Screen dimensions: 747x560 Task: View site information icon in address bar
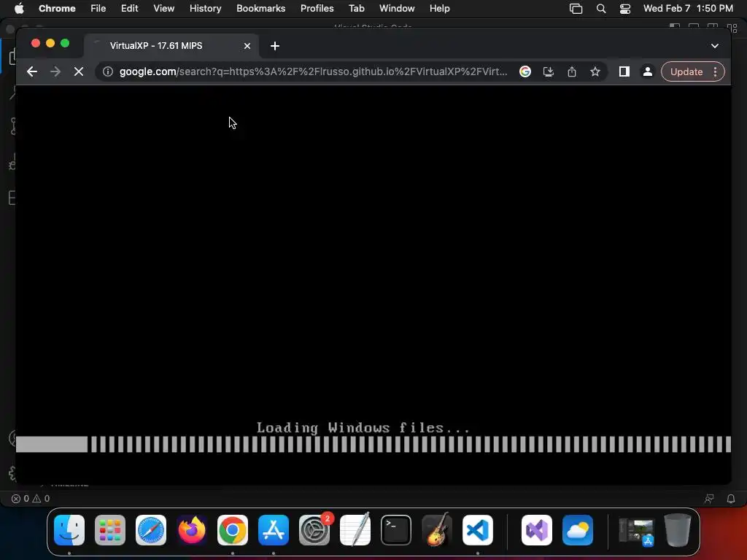click(x=108, y=71)
